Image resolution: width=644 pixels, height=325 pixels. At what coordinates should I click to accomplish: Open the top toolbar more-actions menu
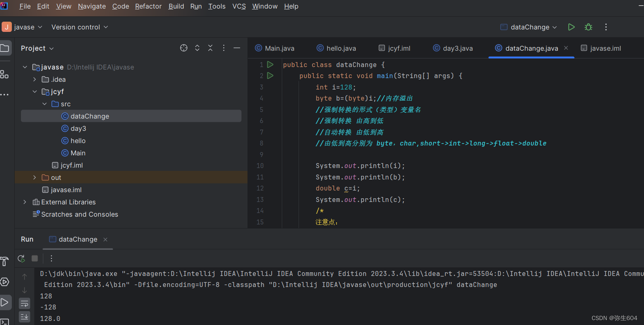pos(606,27)
